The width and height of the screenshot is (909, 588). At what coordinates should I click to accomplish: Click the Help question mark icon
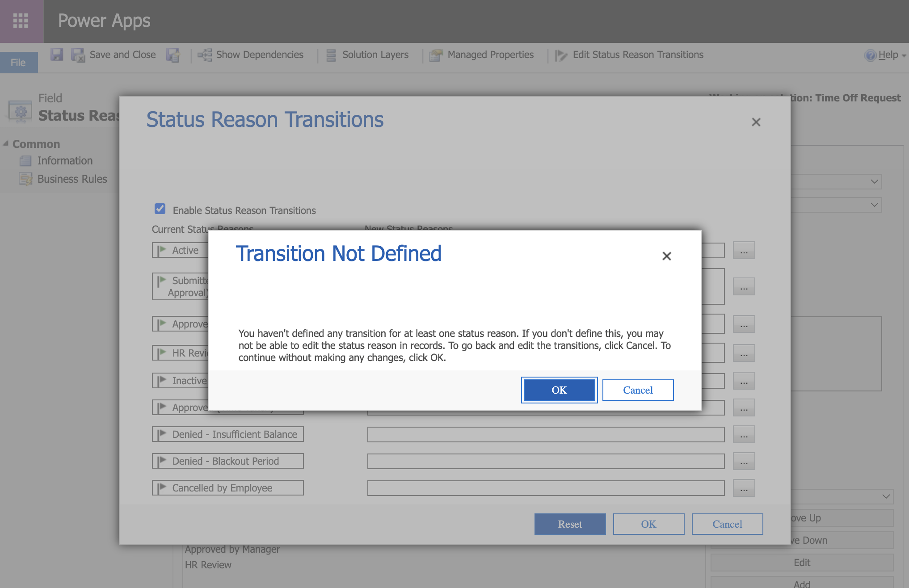(x=870, y=55)
